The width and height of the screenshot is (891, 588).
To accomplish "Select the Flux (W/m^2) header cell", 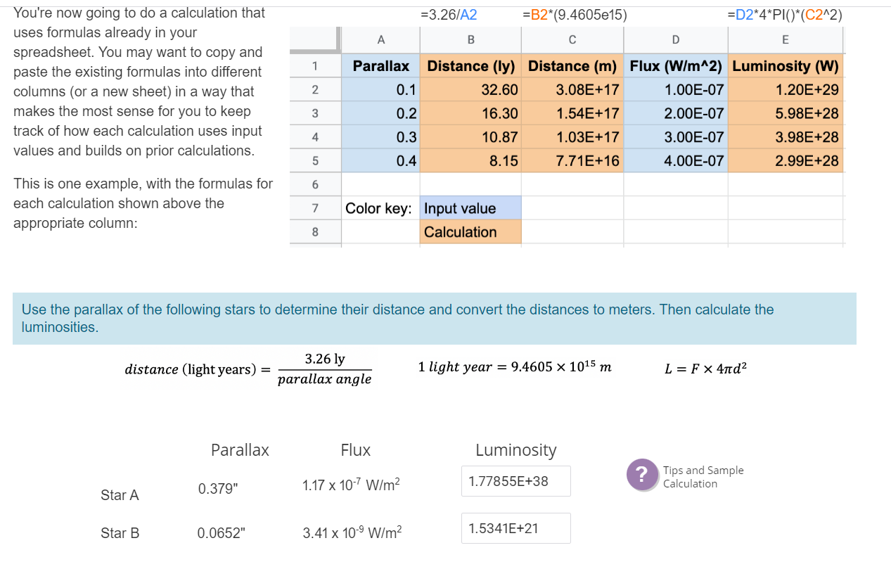I will pos(675,66).
